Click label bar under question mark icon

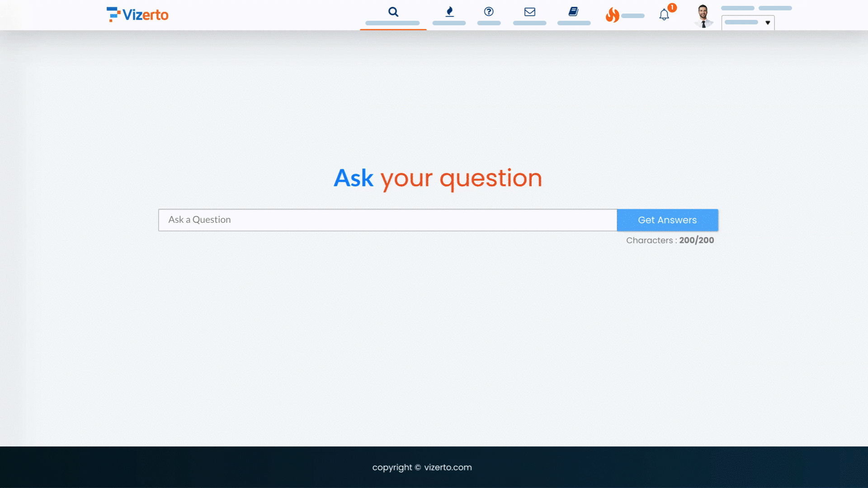[489, 23]
